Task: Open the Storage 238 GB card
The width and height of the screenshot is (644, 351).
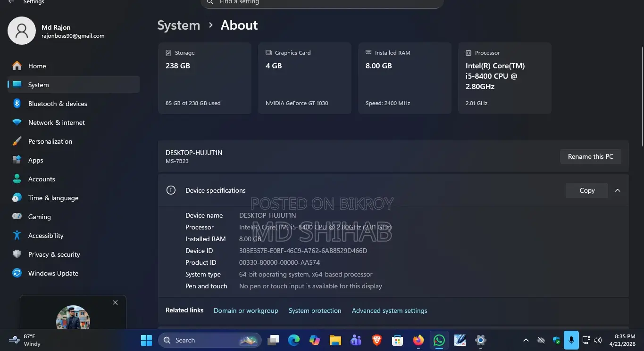Action: click(205, 78)
